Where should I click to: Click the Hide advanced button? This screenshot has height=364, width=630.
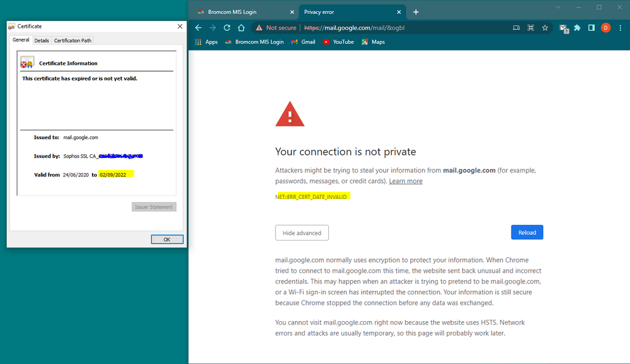click(x=302, y=232)
